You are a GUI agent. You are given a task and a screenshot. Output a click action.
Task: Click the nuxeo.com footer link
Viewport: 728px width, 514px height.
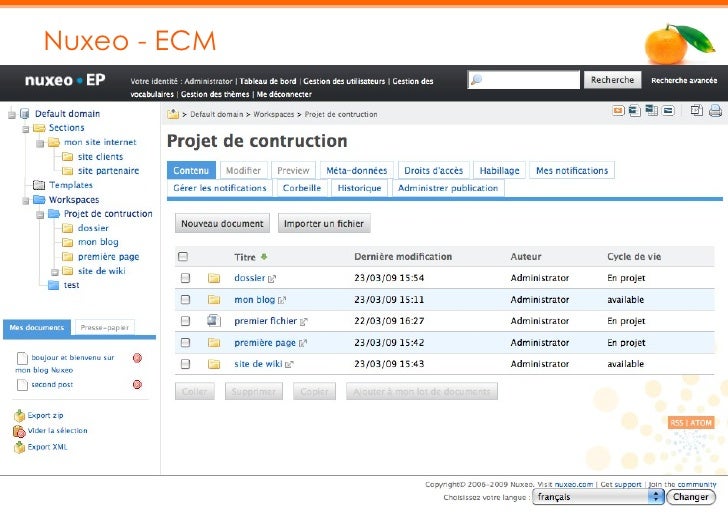pyautogui.click(x=574, y=484)
